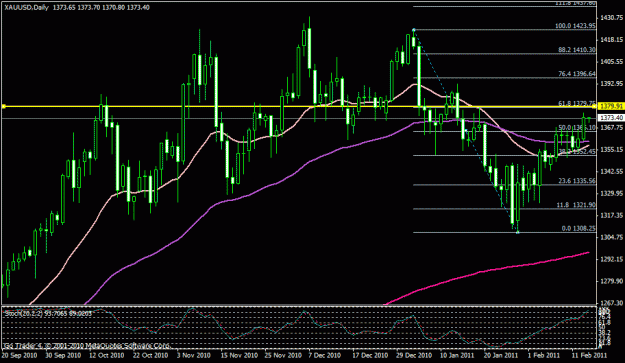625x363 pixels.
Task: Click the 20 Sep 2010 date label
Action: 19,355
